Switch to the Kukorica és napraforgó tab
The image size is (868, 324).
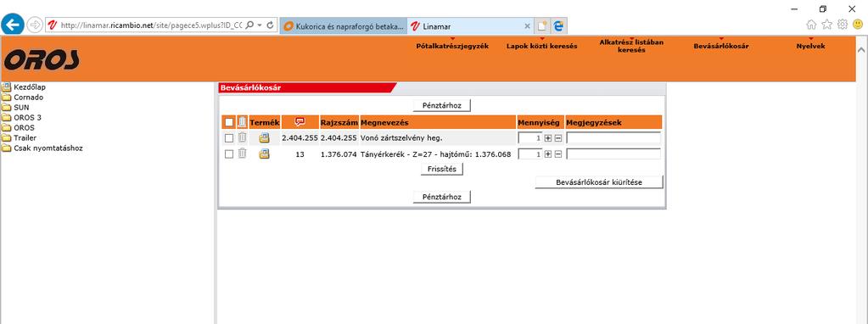[344, 26]
